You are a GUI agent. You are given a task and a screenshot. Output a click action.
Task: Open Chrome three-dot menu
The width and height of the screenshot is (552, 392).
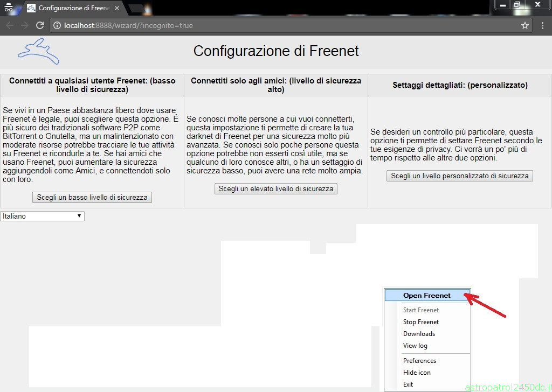click(542, 25)
